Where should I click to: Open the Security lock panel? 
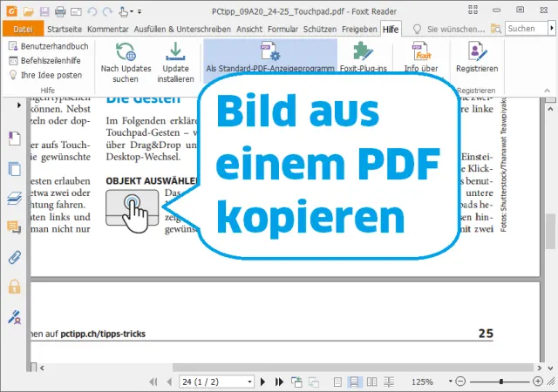[14, 287]
